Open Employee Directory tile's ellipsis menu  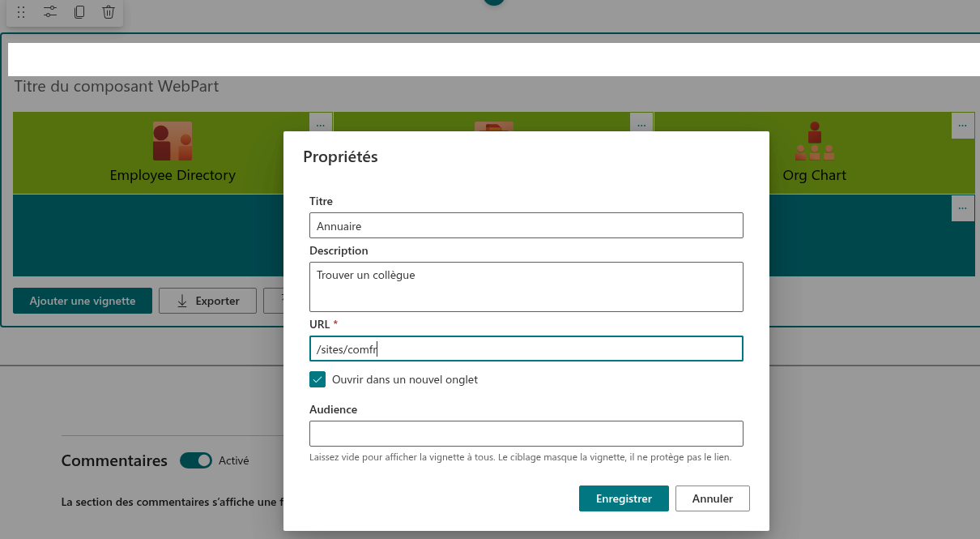tap(321, 123)
